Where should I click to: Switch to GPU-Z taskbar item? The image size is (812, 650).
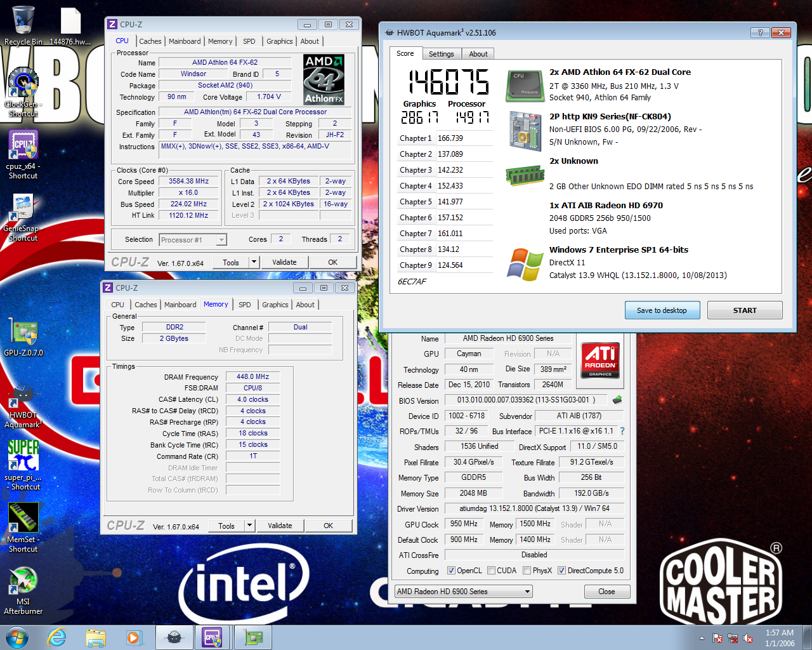(x=253, y=637)
